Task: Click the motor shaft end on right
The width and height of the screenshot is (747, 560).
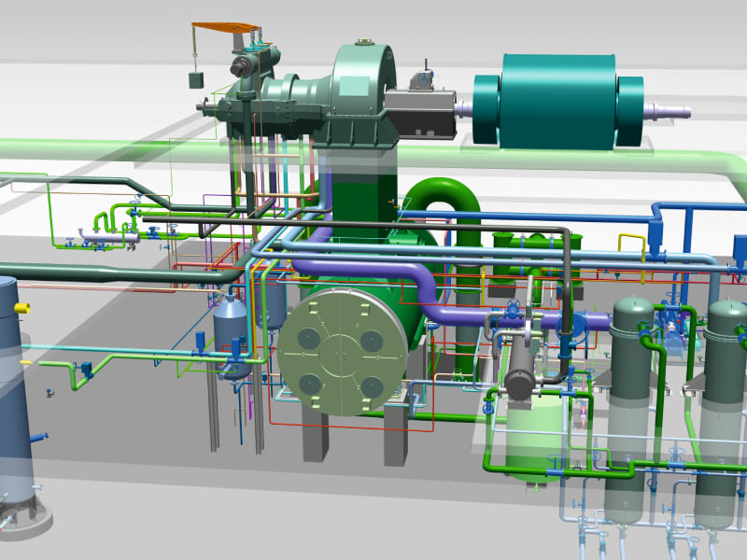Action: (x=670, y=112)
